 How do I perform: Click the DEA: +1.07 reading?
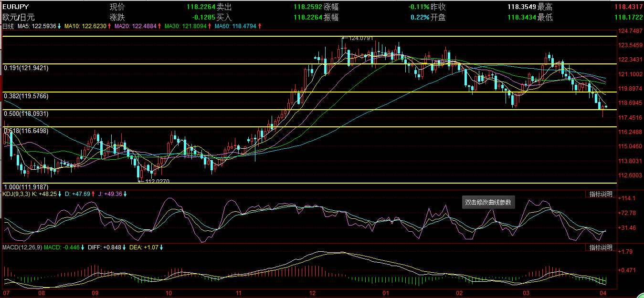pyautogui.click(x=145, y=247)
